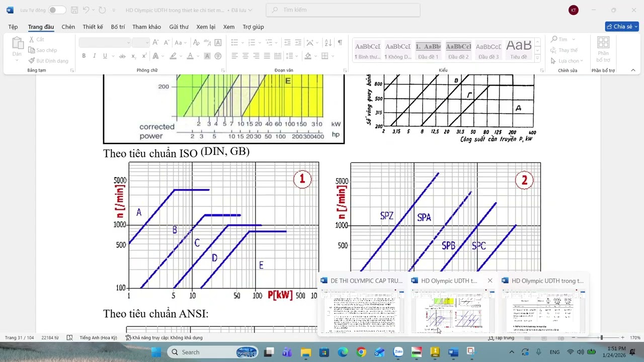
Task: Open Phần bổ trợ add-ins button
Action: click(x=603, y=49)
